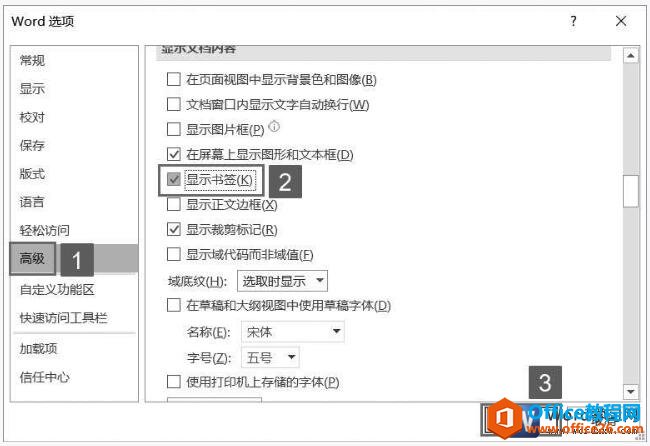Go to the 保存 category
Viewport: 650px width, 446px height.
click(74, 145)
